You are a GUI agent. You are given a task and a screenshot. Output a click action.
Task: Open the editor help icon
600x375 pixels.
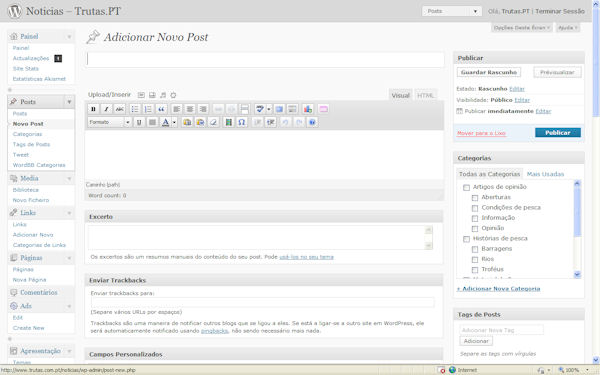click(312, 122)
